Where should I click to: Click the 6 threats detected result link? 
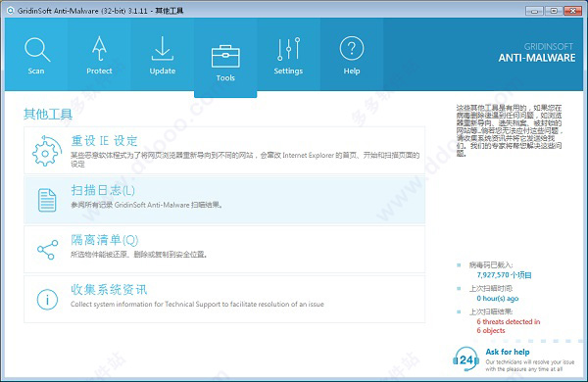coord(508,326)
